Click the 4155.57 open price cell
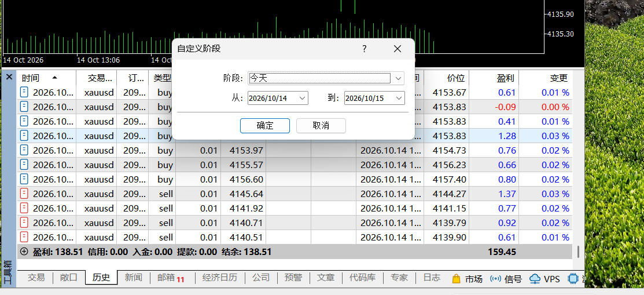 246,165
